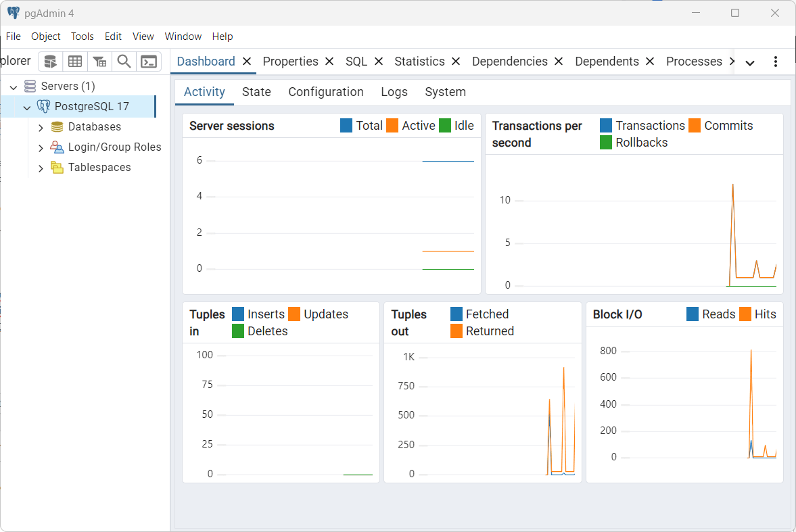Click the orange Hits legend swatch

click(745, 314)
